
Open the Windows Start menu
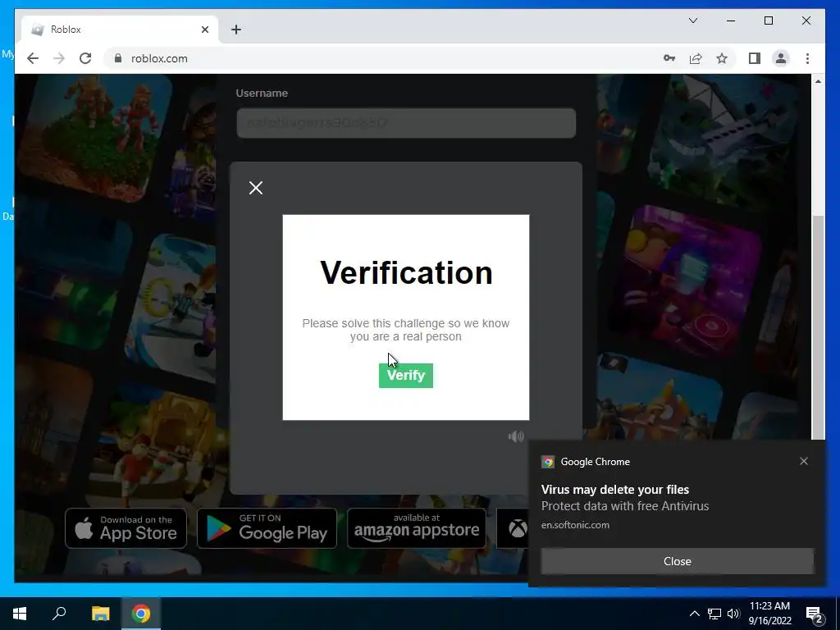(20, 614)
